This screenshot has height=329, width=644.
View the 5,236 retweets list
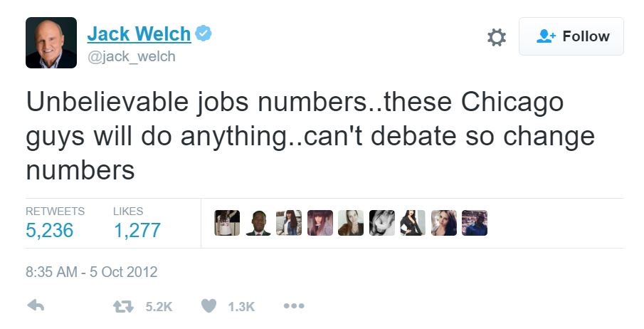point(49,230)
